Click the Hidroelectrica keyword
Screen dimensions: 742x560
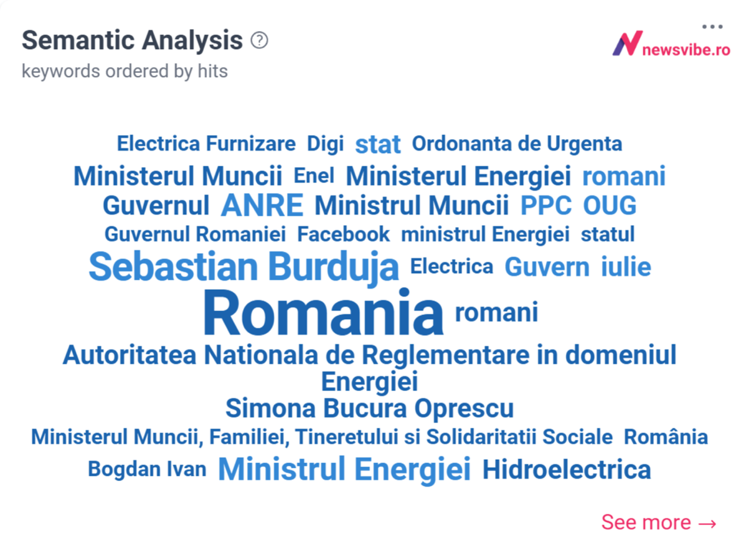[x=567, y=469]
